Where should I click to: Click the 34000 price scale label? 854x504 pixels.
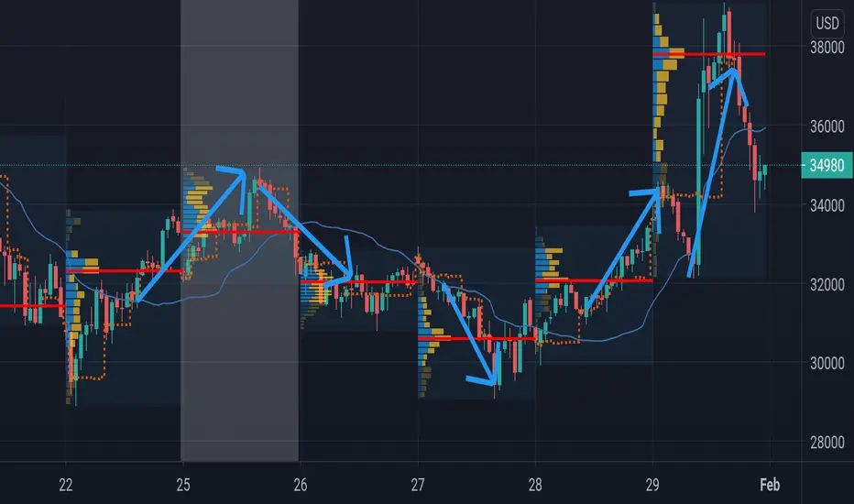(827, 205)
